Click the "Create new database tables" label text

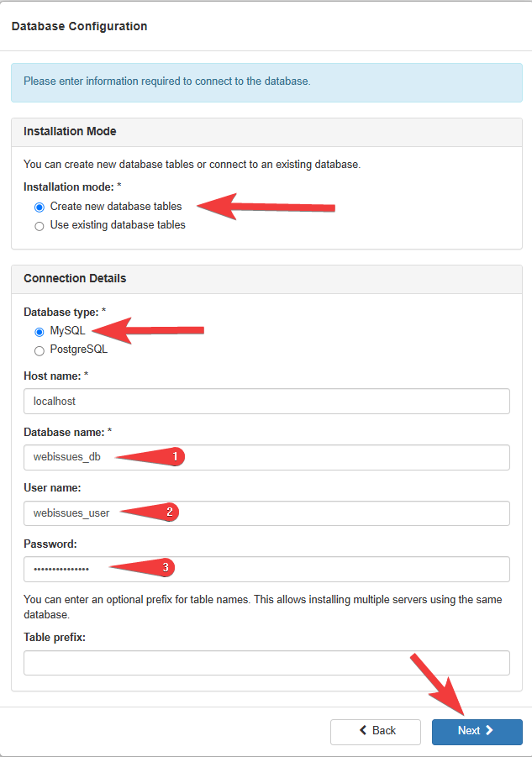(x=116, y=206)
